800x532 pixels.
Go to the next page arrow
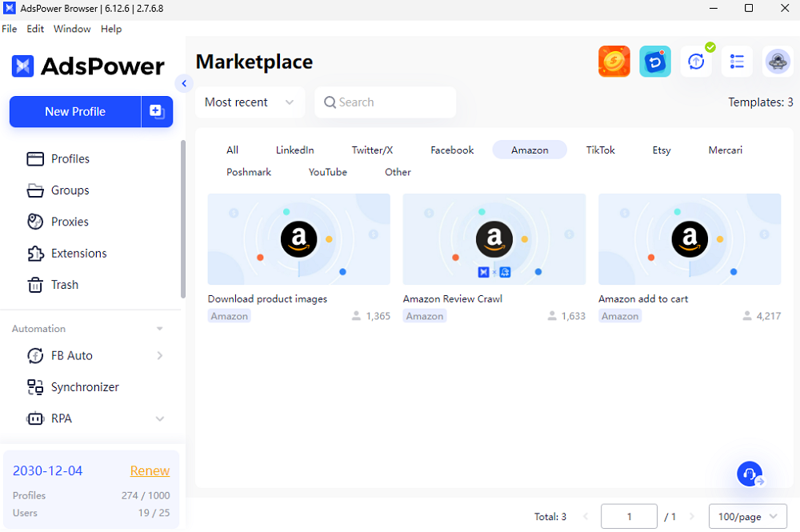point(692,517)
